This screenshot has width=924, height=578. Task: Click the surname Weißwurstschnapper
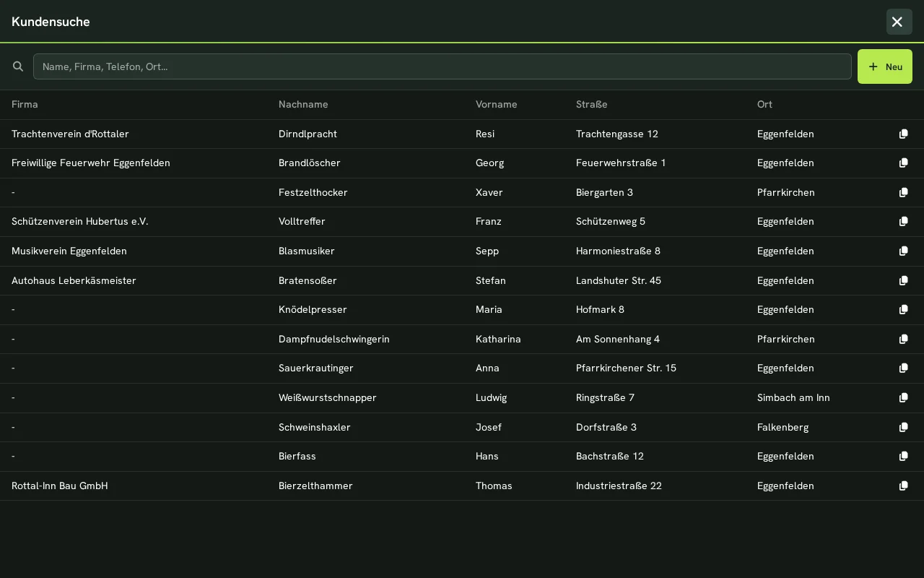pos(328,397)
